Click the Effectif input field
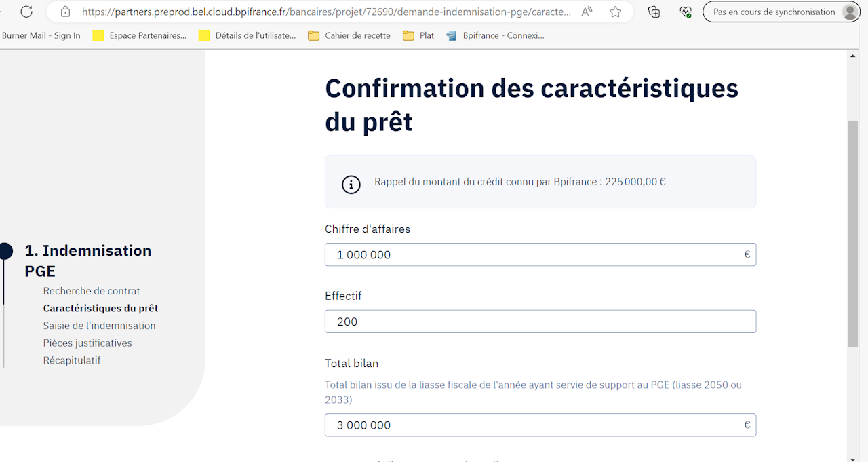This screenshot has width=868, height=462. click(x=540, y=322)
